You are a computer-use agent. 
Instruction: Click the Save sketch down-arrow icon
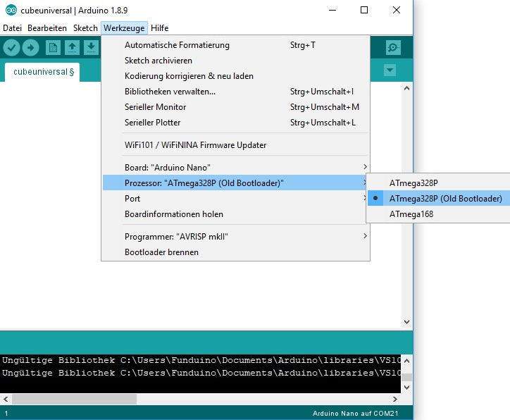[x=91, y=48]
